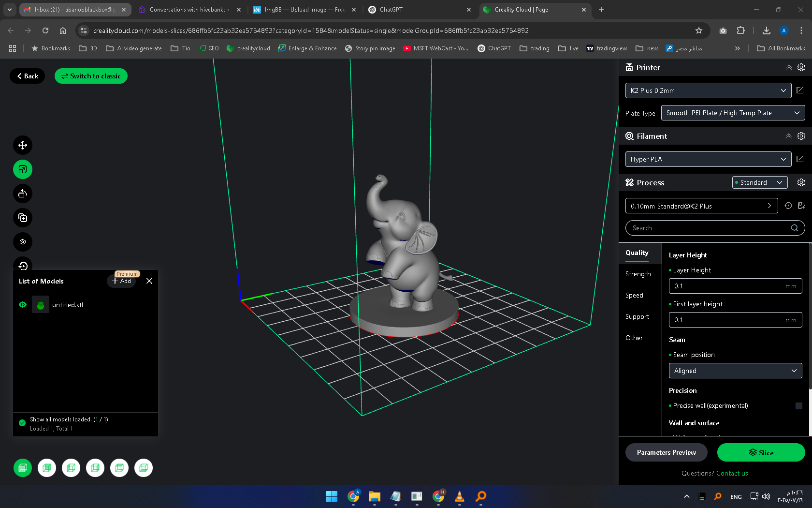812x508 pixels.
Task: Switch to the Strength tab
Action: point(638,274)
